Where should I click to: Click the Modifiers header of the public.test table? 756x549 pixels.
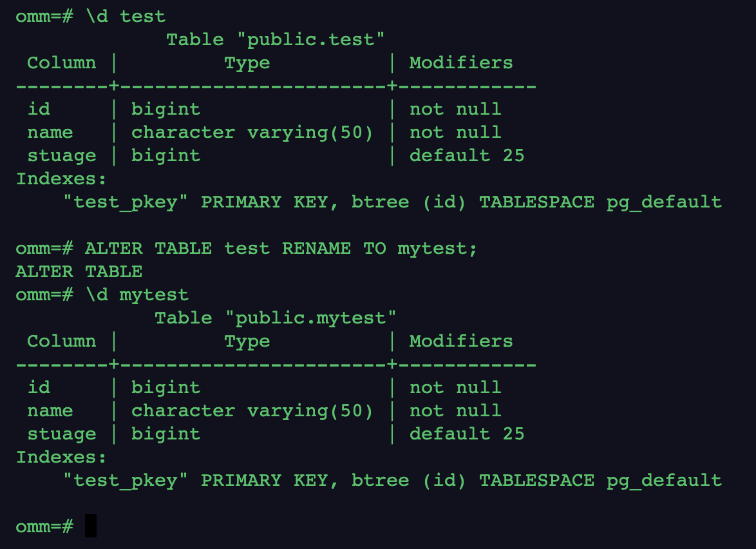tap(461, 63)
